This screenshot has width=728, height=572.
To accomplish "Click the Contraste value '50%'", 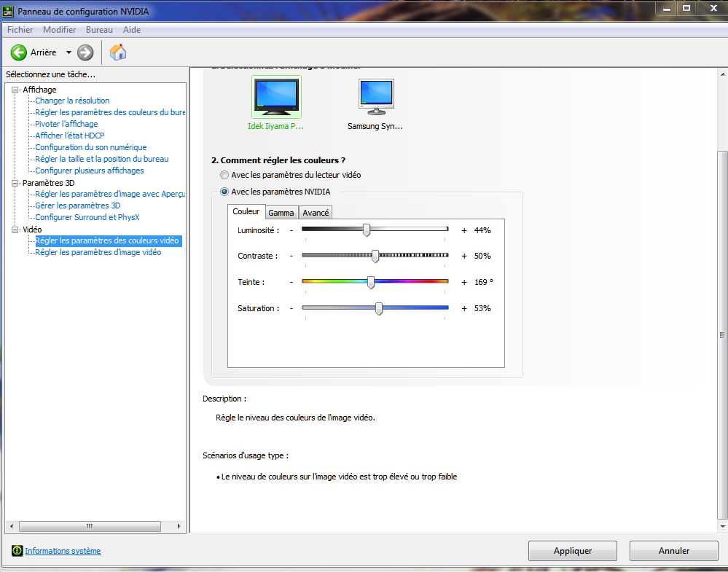I will point(482,256).
